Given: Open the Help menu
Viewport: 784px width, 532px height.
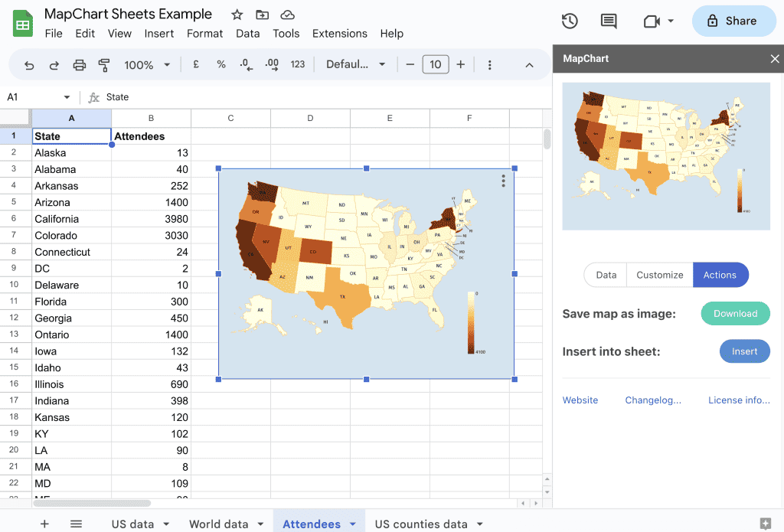Looking at the screenshot, I should tap(391, 34).
